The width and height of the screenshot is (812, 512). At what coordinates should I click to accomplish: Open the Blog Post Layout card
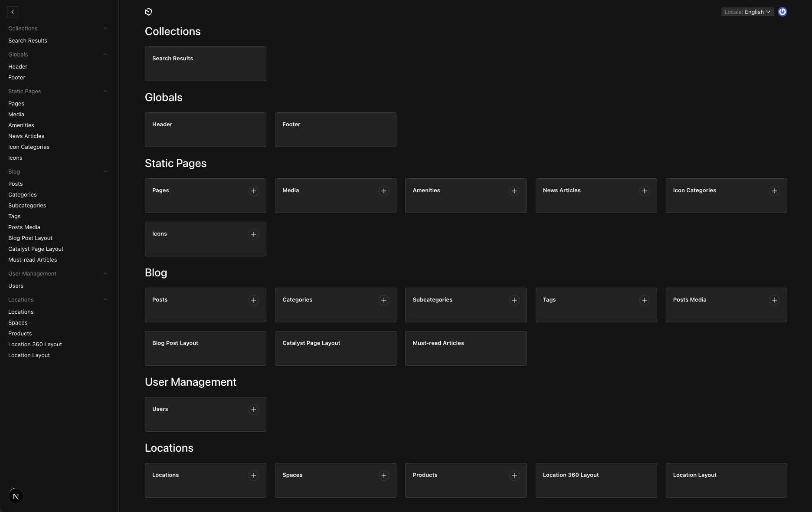coord(205,348)
